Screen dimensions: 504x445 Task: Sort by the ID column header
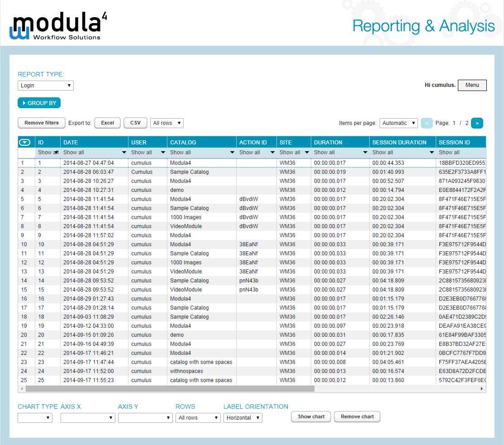tap(48, 142)
